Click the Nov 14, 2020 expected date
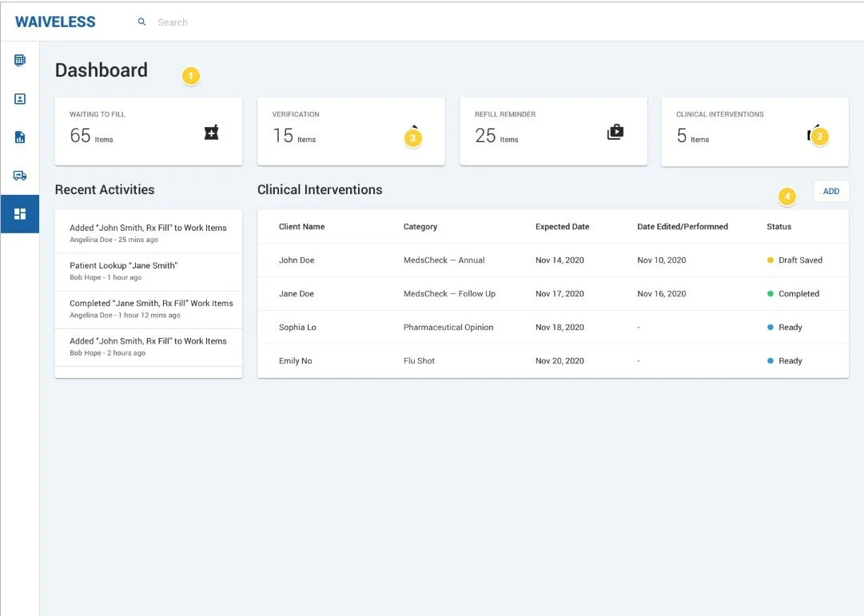This screenshot has width=864, height=616. 559,260
